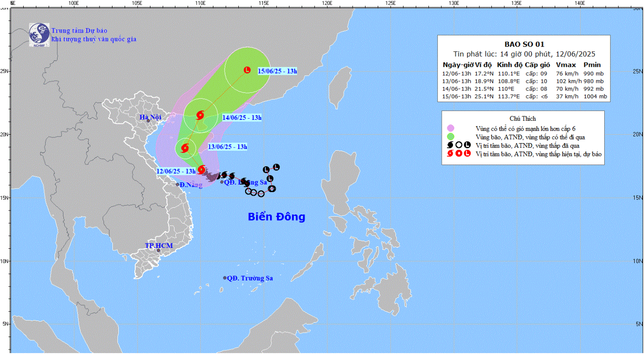Click the 70 km/h Vmax cell
The height and width of the screenshot is (354, 644).
[567, 89]
